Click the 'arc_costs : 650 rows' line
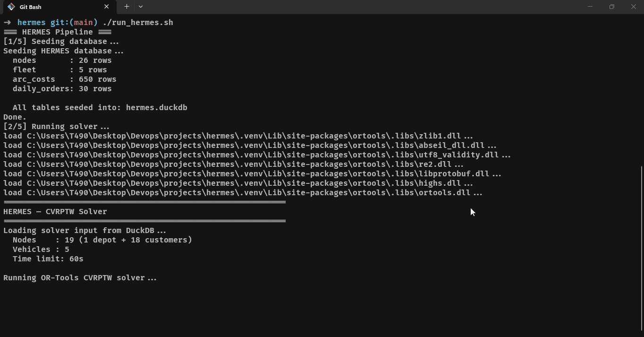 click(64, 79)
